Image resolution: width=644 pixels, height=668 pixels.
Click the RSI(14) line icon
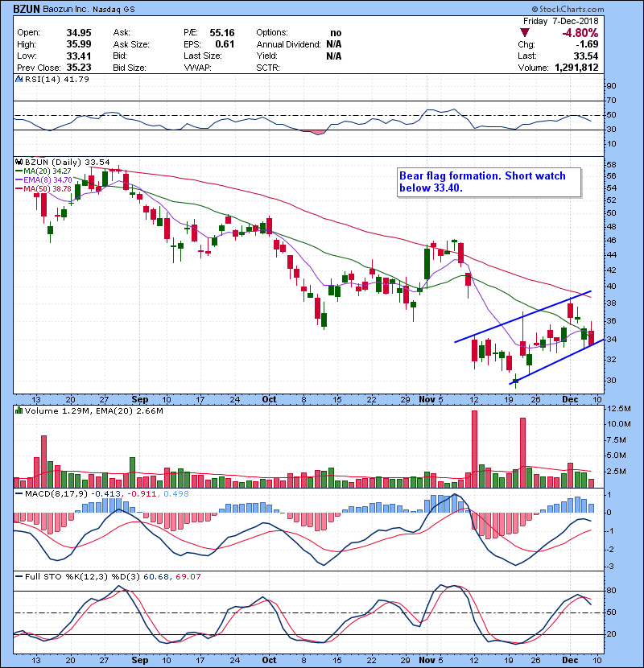tap(19, 79)
